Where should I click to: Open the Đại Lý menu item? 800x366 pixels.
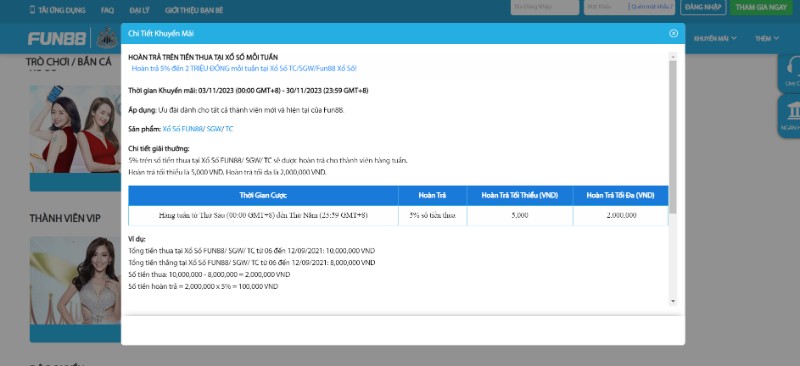point(139,10)
